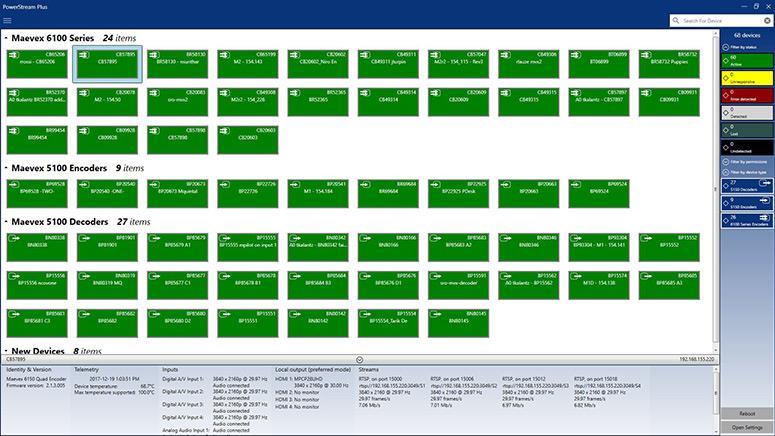The width and height of the screenshot is (775, 436).
Task: Toggle the Error detected status filter
Action: pos(746,97)
